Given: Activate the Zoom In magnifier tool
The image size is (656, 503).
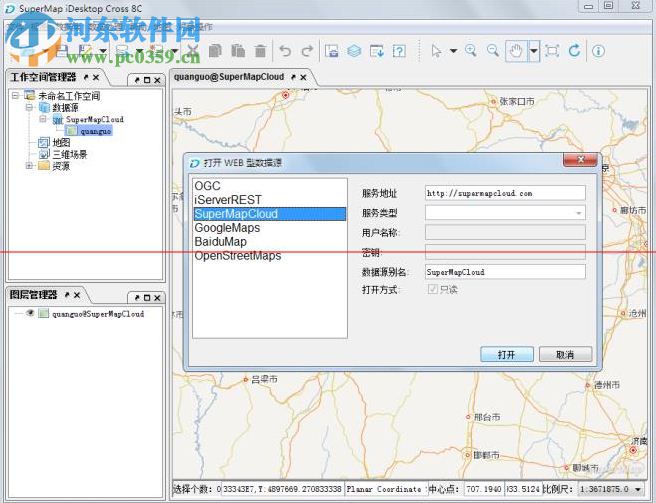Looking at the screenshot, I should (x=471, y=51).
